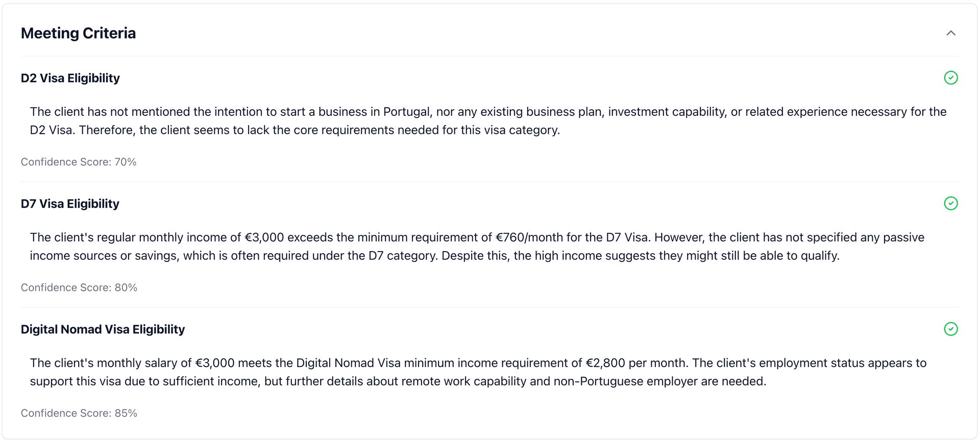980x442 pixels.
Task: Click the Digital Nomad Visa green check icon
Action: coord(950,329)
